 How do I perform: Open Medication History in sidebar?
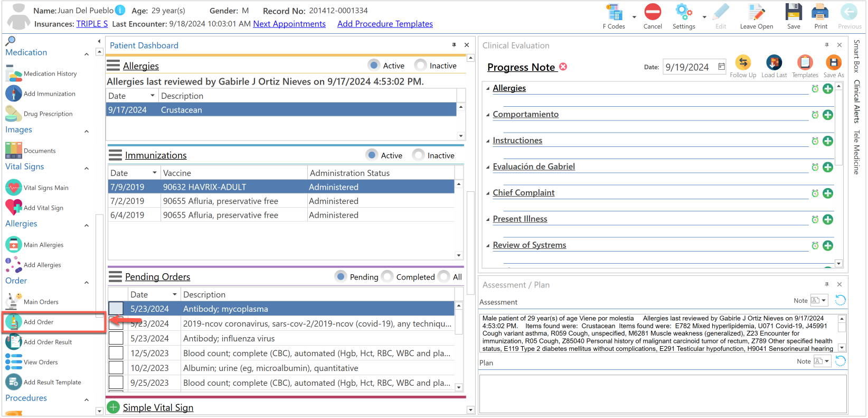point(41,73)
